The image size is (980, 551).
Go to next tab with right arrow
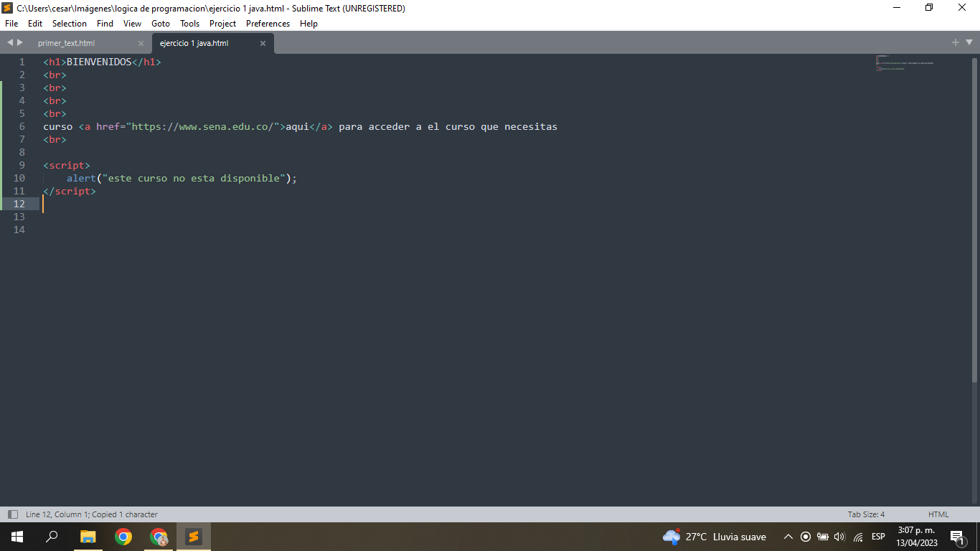[x=20, y=42]
